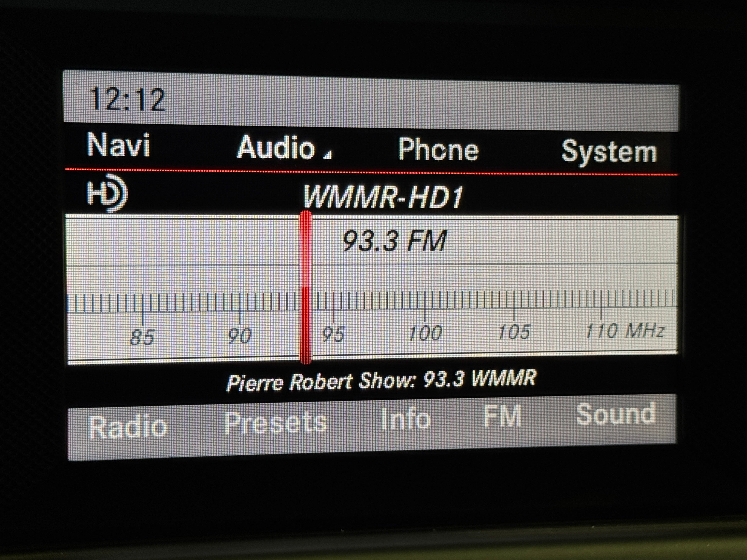This screenshot has width=747, height=560.
Task: Show station Info
Action: tap(406, 419)
